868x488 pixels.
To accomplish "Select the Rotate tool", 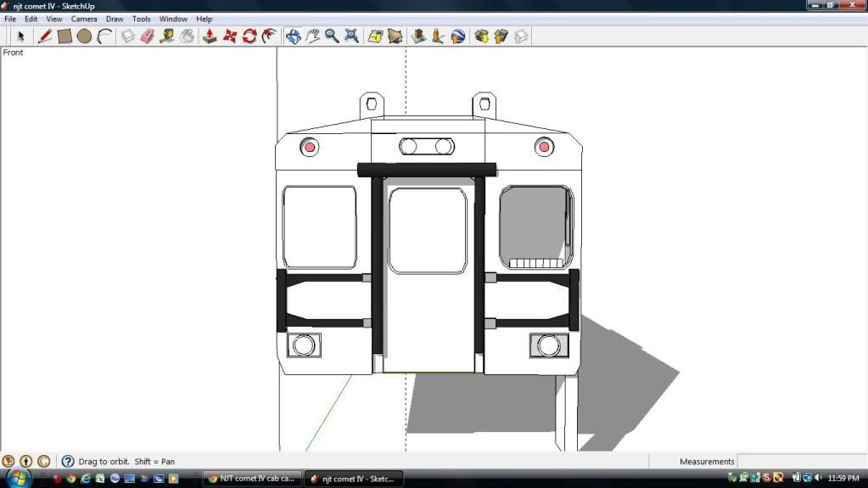I will pos(249,36).
